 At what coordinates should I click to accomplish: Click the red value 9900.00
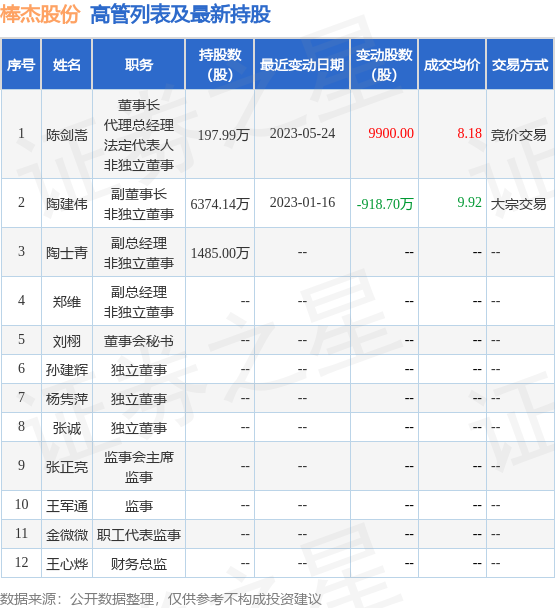(x=391, y=133)
